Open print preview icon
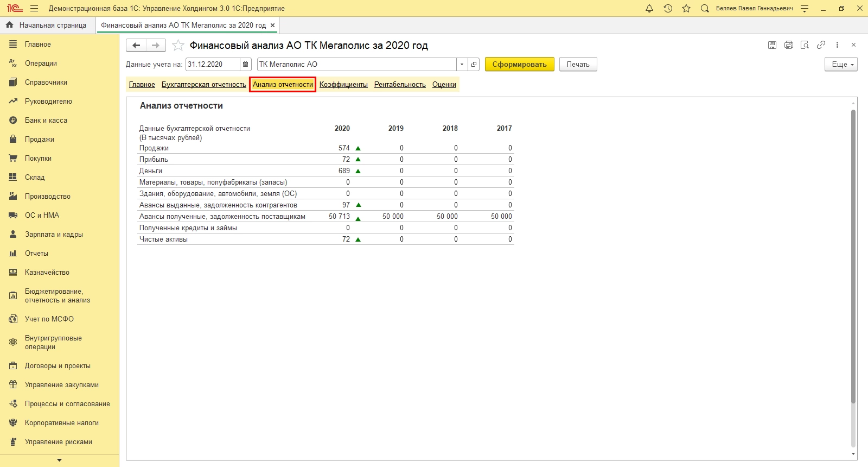Image resolution: width=868 pixels, height=467 pixels. 805,45
